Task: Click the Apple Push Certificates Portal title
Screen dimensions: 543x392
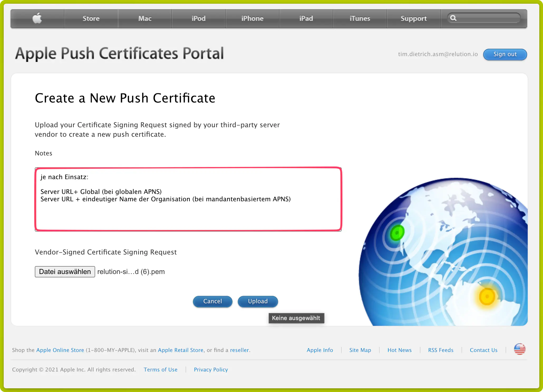Action: (x=119, y=53)
